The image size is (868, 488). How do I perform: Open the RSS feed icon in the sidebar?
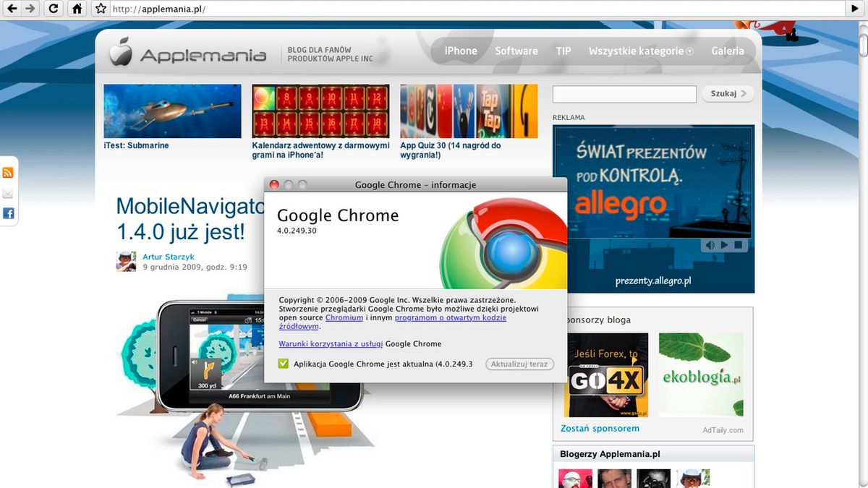coord(9,172)
